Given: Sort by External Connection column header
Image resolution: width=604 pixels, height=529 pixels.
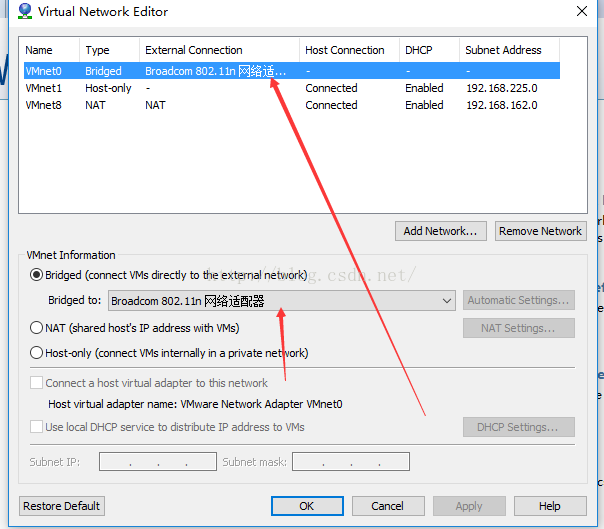Looking at the screenshot, I should click(x=219, y=50).
